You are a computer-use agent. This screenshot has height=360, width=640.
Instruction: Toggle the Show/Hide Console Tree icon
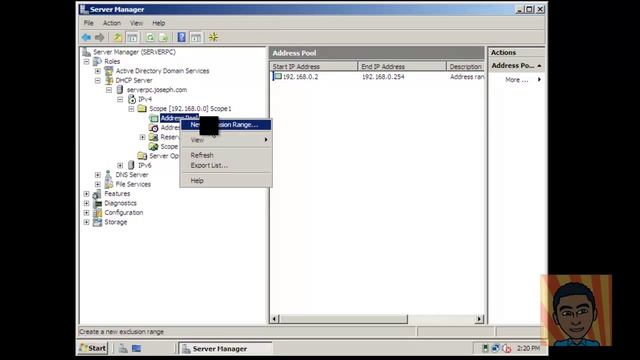point(132,38)
